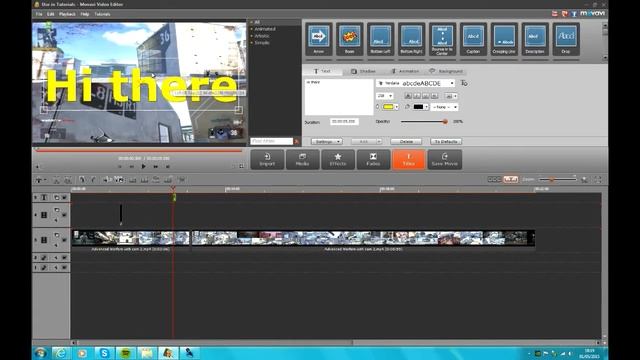Click the Find titles search field

(x=271, y=141)
